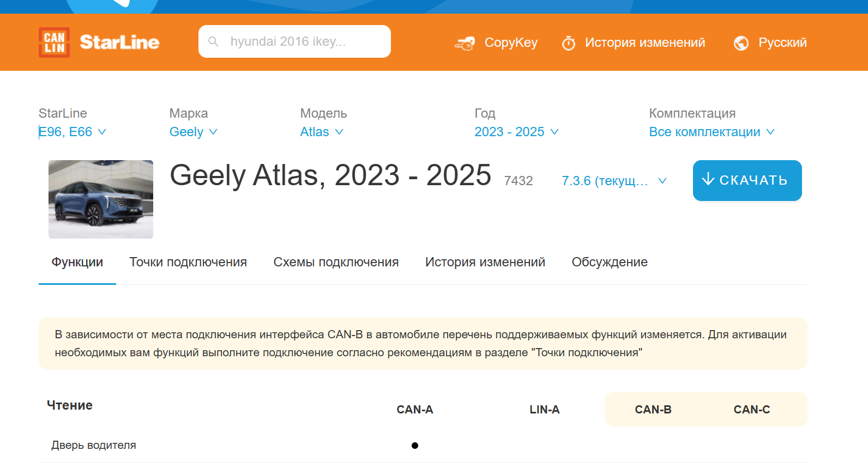Open the История изменений tab below the title
This screenshot has height=463, width=868.
tap(485, 262)
